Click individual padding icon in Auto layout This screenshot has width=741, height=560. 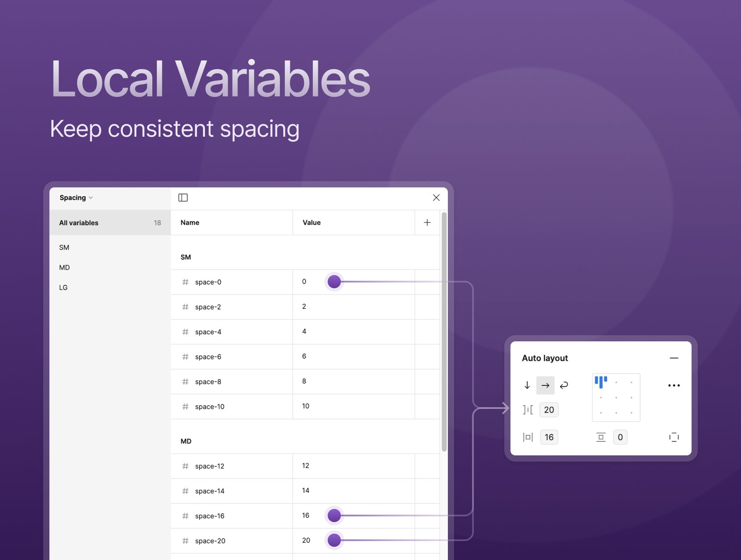(x=674, y=437)
